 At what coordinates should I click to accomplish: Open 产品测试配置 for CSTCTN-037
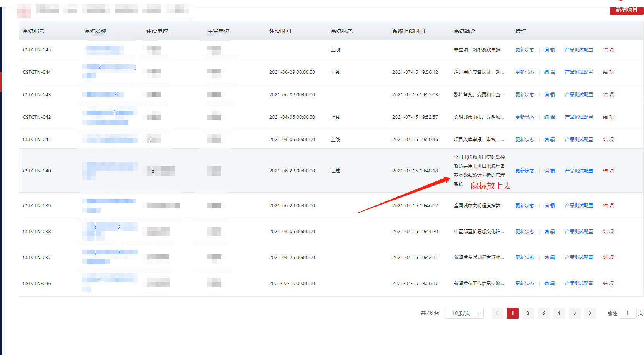[x=579, y=258]
